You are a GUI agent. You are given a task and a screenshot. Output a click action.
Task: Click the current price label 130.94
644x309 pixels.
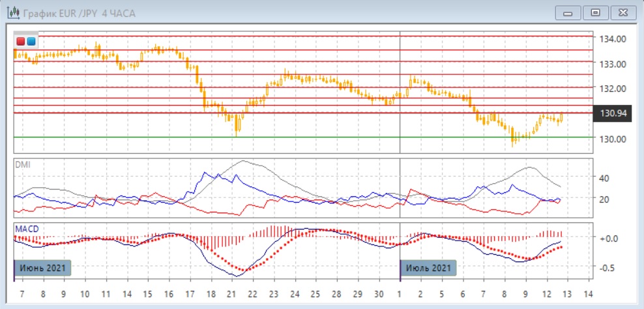(613, 114)
